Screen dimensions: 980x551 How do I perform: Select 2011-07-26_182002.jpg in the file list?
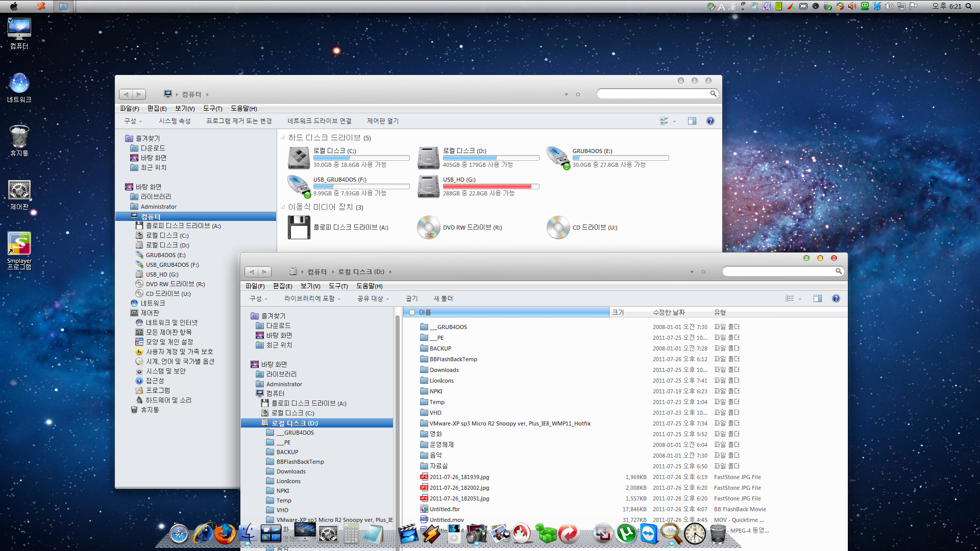pyautogui.click(x=459, y=488)
